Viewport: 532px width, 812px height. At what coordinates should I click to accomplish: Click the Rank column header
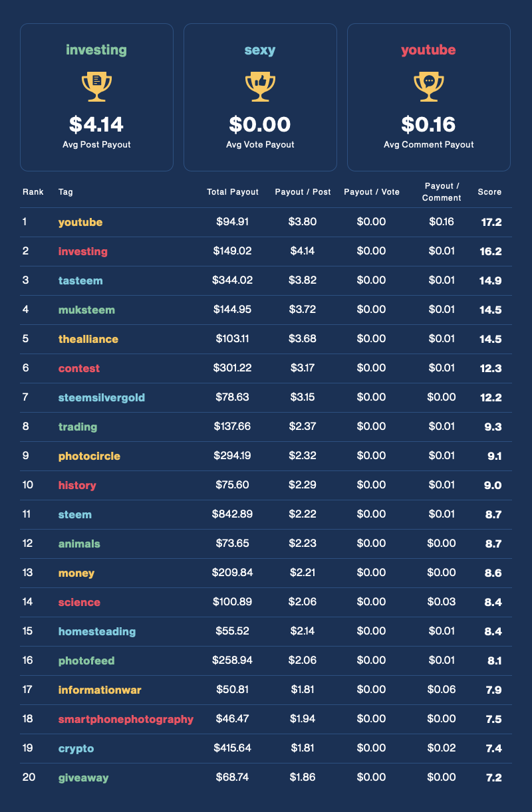(33, 192)
